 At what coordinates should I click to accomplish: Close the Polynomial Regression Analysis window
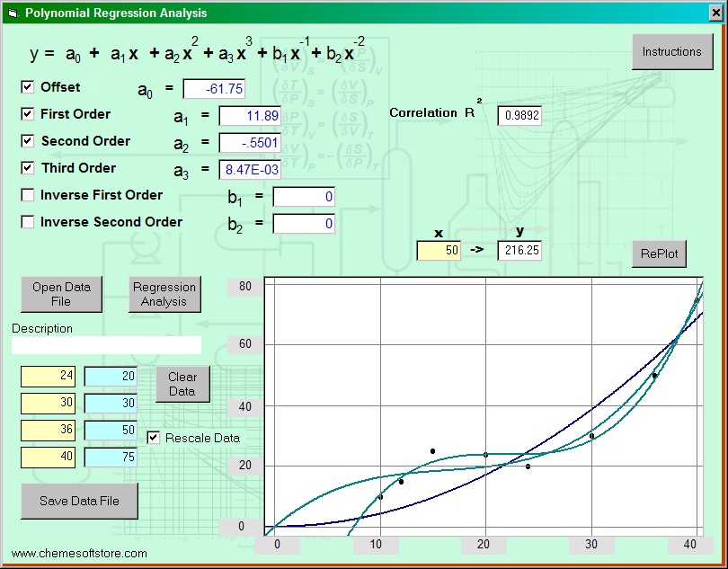pos(715,13)
